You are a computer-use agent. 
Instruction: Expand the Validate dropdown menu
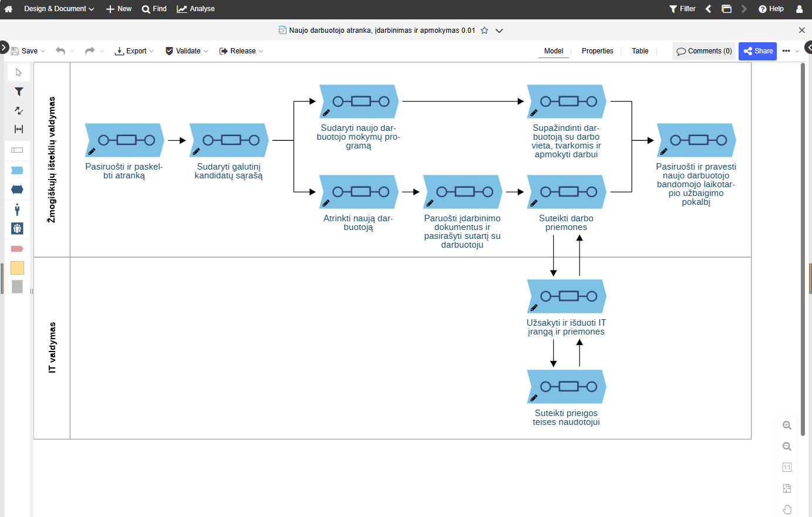[187, 51]
